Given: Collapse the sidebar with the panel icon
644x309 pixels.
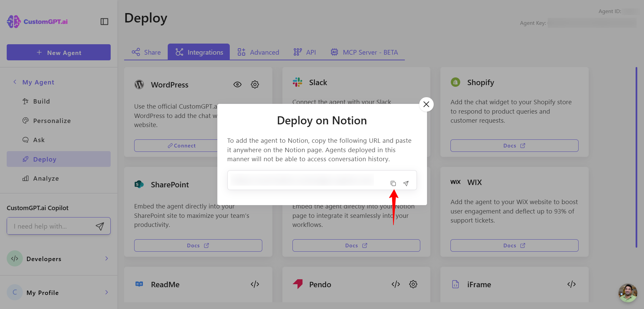Looking at the screenshot, I should point(104,21).
